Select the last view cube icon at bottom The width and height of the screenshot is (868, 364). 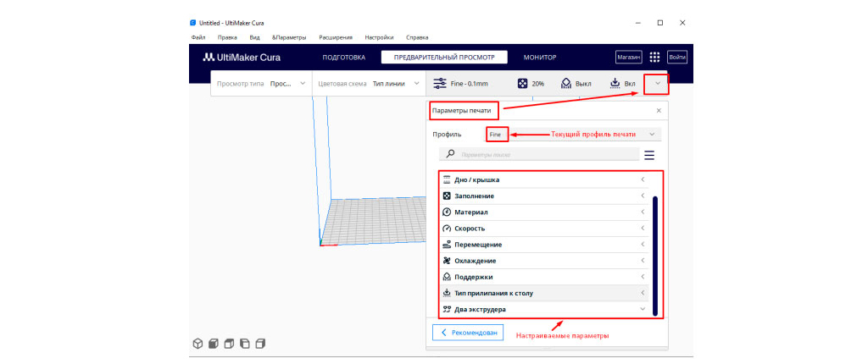click(260, 344)
